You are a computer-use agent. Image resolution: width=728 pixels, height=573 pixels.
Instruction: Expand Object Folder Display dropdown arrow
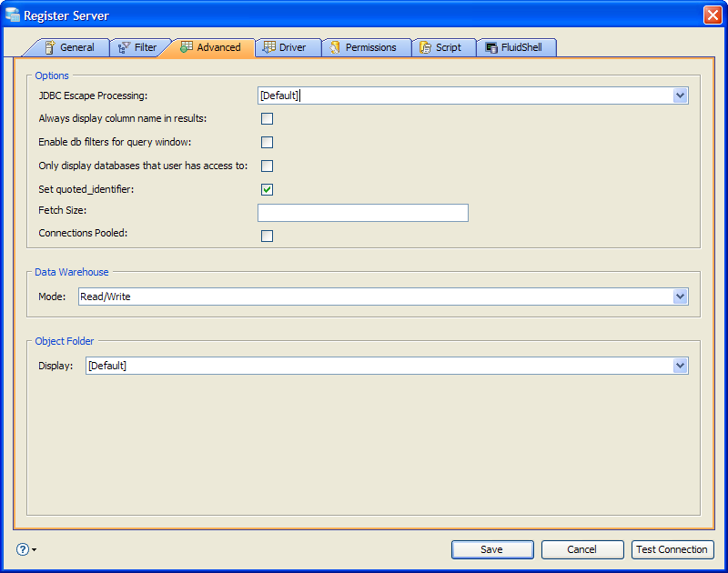click(680, 366)
